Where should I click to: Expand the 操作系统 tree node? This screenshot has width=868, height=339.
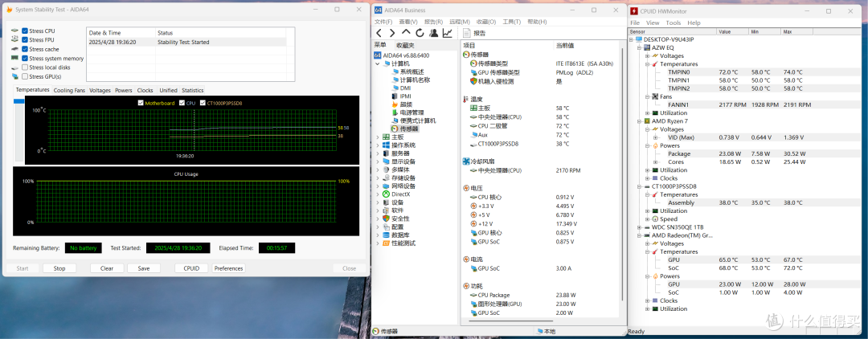tap(378, 145)
